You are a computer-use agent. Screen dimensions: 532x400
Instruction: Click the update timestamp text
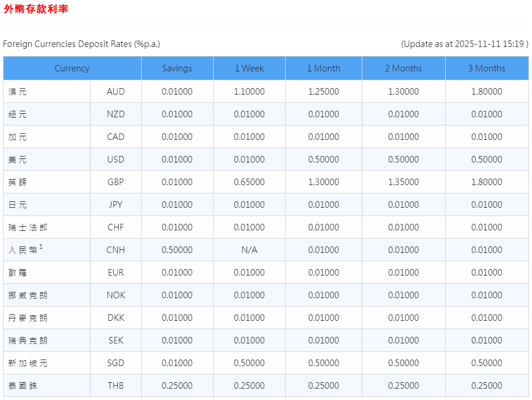(464, 44)
